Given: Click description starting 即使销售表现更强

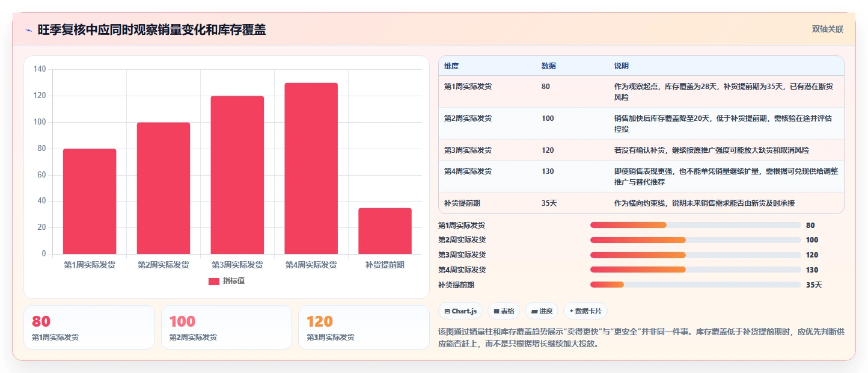Looking at the screenshot, I should [726, 177].
